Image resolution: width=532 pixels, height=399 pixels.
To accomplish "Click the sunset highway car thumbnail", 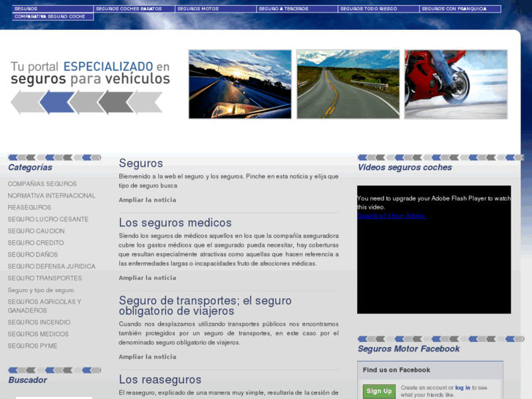I will pos(240,84).
